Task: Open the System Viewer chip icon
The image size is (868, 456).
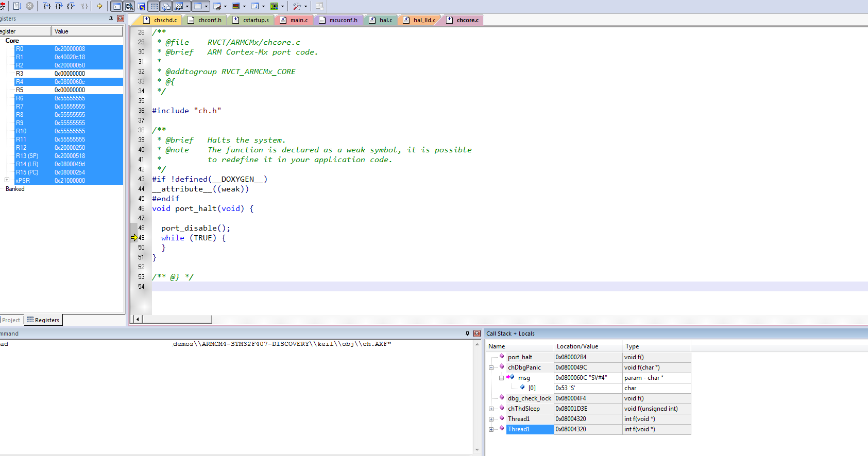Action: (x=274, y=7)
